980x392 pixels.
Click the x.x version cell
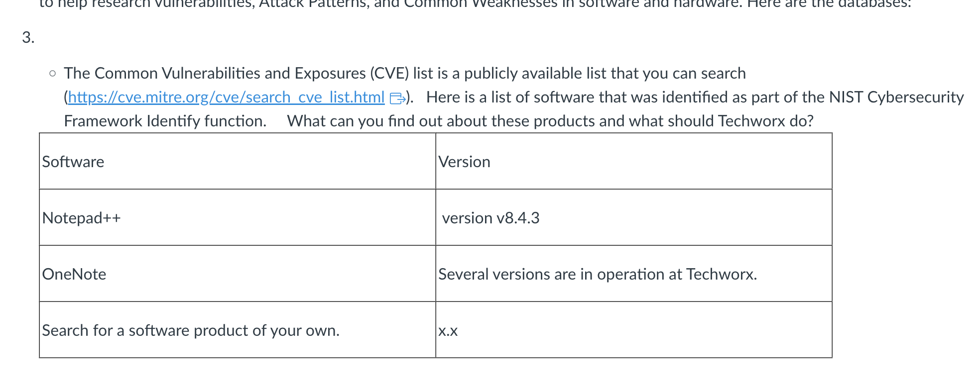(634, 330)
